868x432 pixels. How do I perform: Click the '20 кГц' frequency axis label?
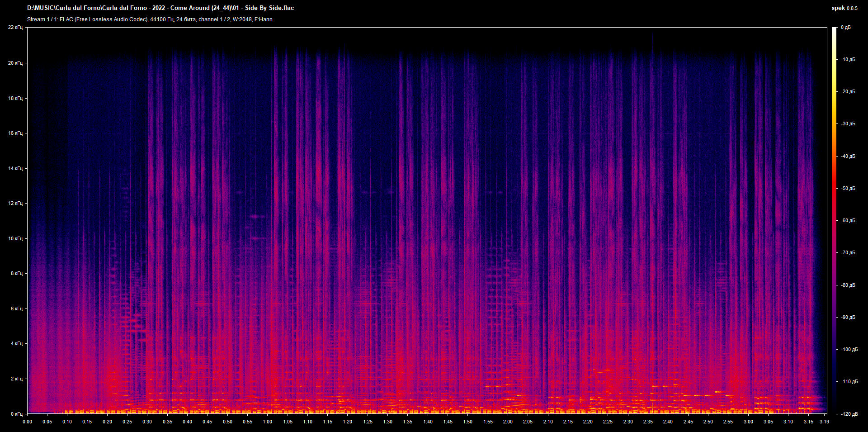(15, 63)
